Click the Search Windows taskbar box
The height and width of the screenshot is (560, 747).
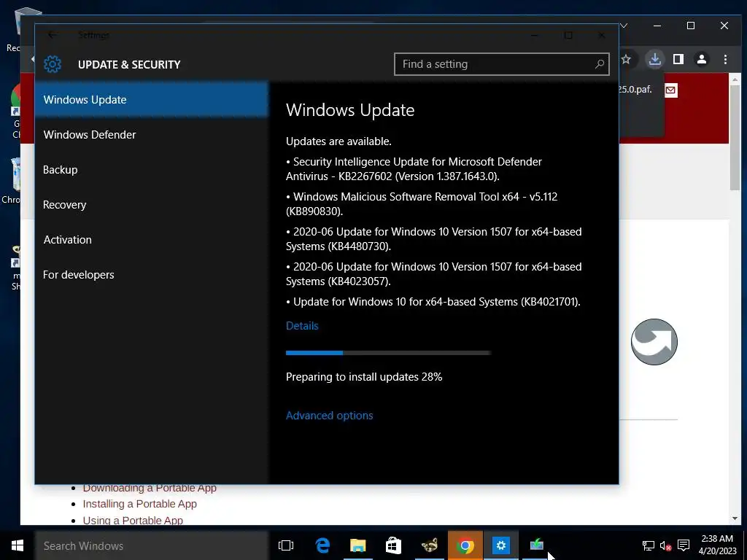[x=152, y=545]
